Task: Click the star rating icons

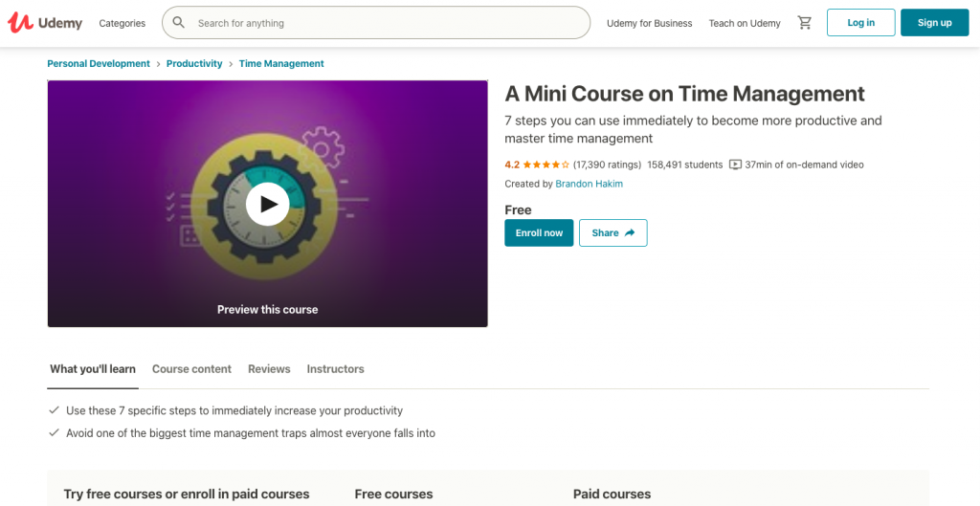Action: (x=546, y=165)
